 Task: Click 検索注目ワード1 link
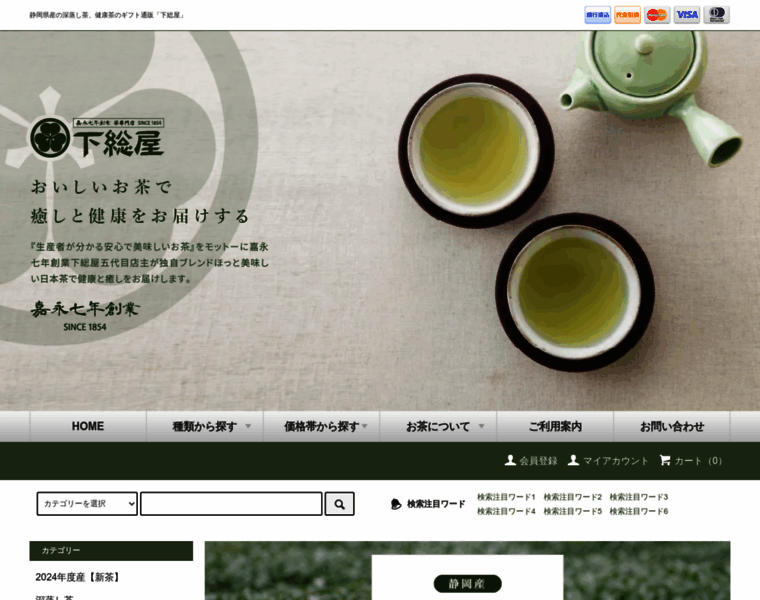[506, 497]
